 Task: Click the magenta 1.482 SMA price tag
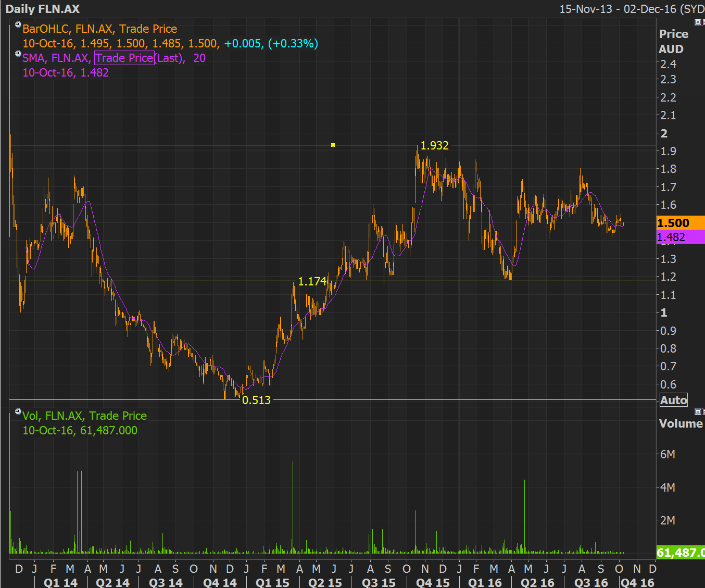point(681,237)
